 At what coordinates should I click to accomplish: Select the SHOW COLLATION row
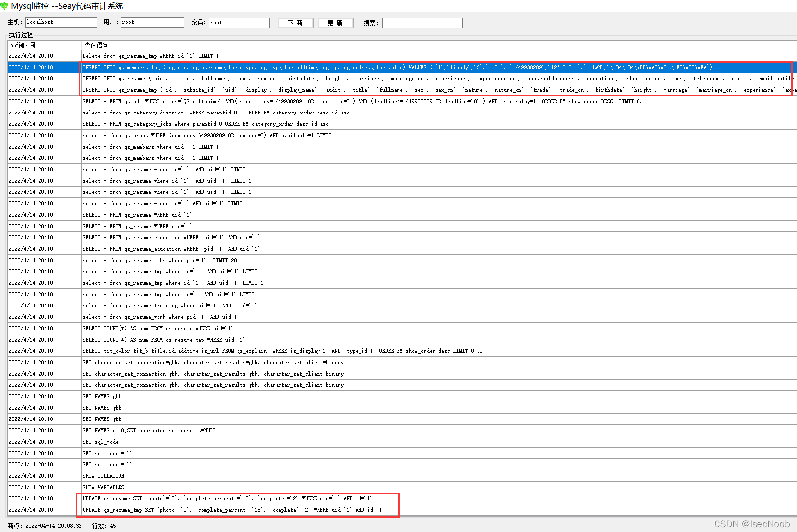point(402,476)
